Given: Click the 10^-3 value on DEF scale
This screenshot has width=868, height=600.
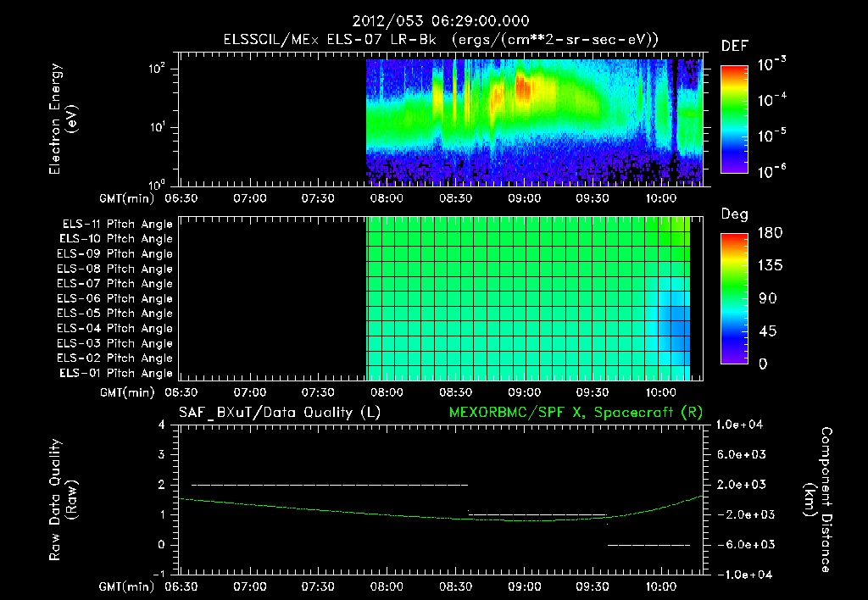Looking at the screenshot, I should click(771, 64).
